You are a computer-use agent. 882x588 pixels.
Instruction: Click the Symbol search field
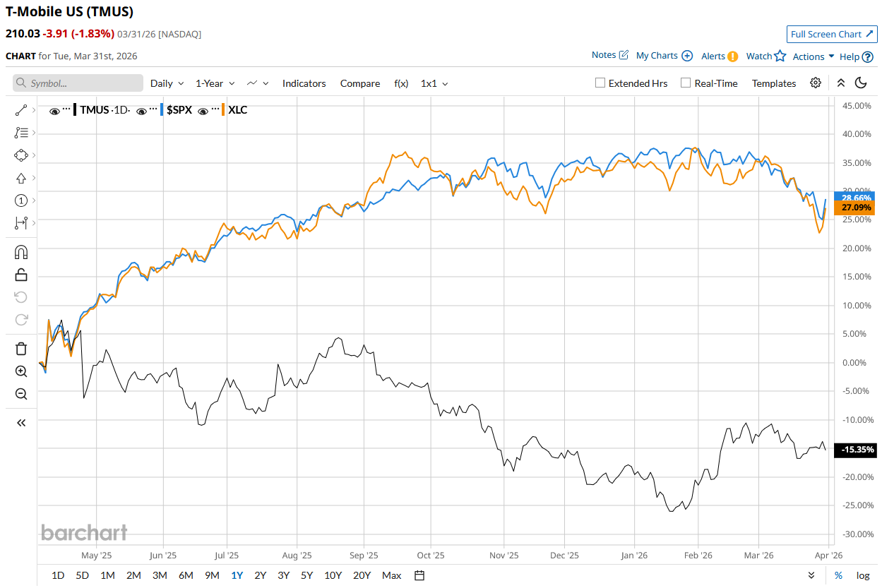coord(78,83)
